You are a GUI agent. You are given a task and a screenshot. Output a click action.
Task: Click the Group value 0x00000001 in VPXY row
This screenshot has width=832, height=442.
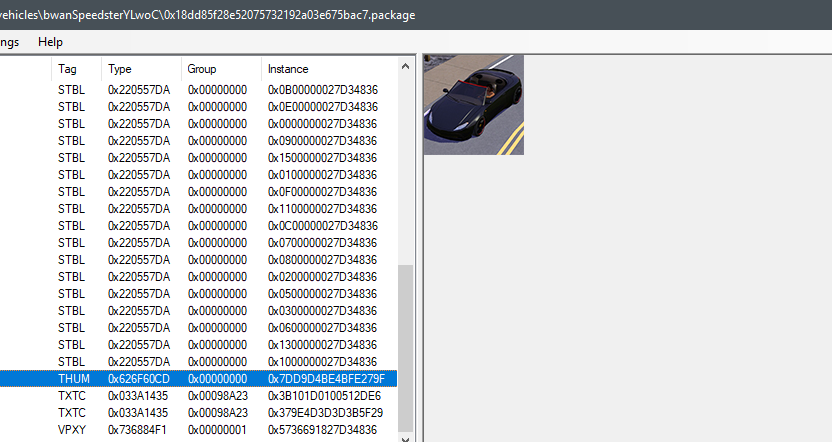218,429
